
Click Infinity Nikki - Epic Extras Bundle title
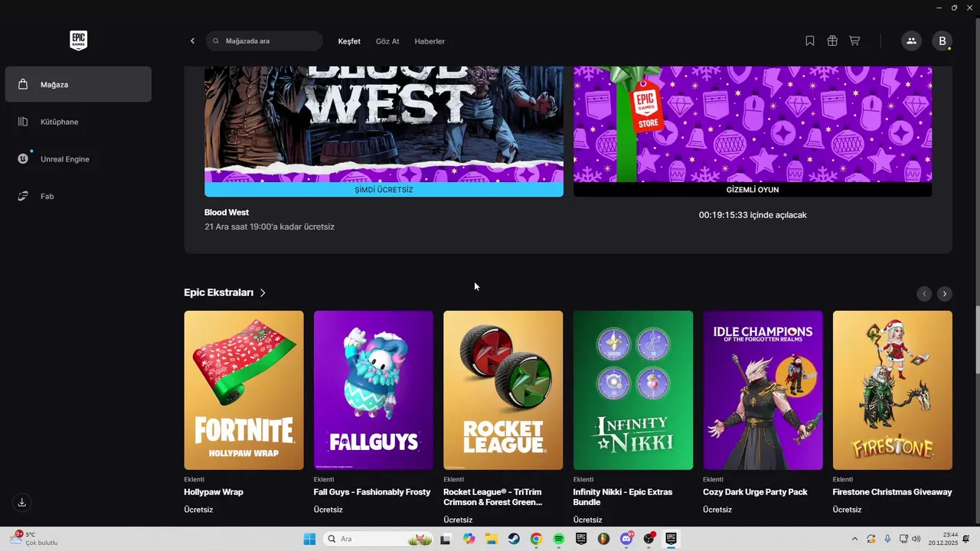coord(622,497)
